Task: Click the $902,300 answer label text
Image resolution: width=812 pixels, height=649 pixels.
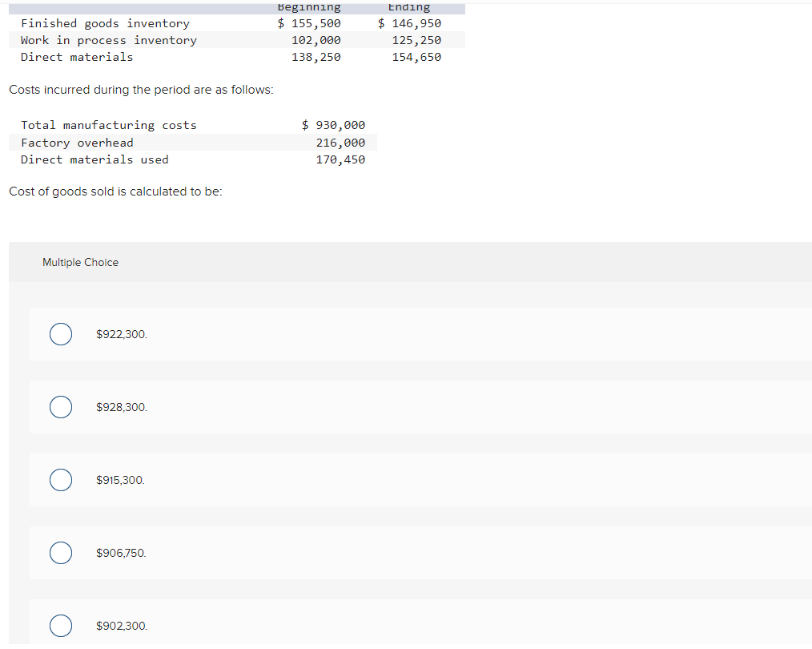Action: [x=121, y=626]
